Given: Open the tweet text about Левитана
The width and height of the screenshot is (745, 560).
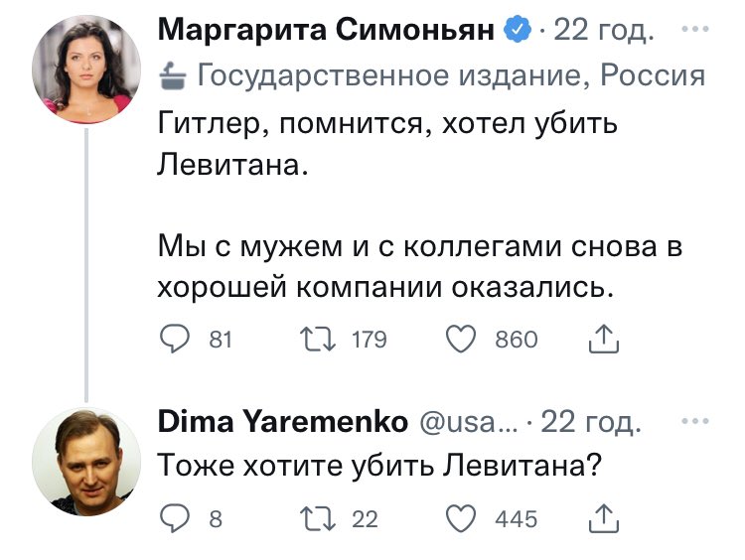Looking at the screenshot, I should pyautogui.click(x=387, y=144).
